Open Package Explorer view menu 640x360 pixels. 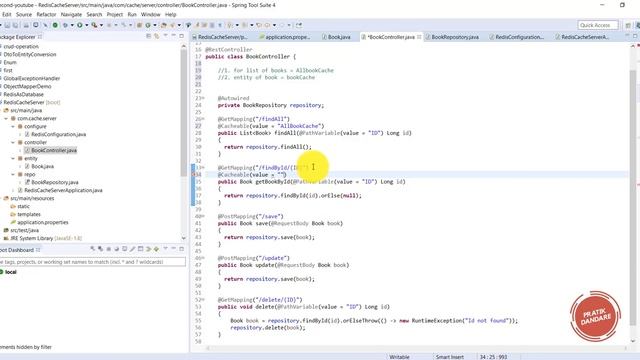(165, 36)
